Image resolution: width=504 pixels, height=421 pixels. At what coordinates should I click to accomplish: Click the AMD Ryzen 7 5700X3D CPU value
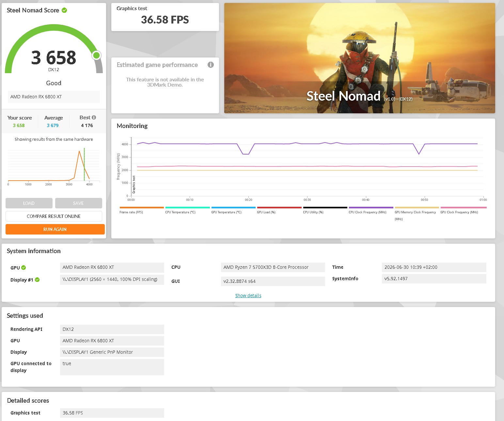[273, 267]
